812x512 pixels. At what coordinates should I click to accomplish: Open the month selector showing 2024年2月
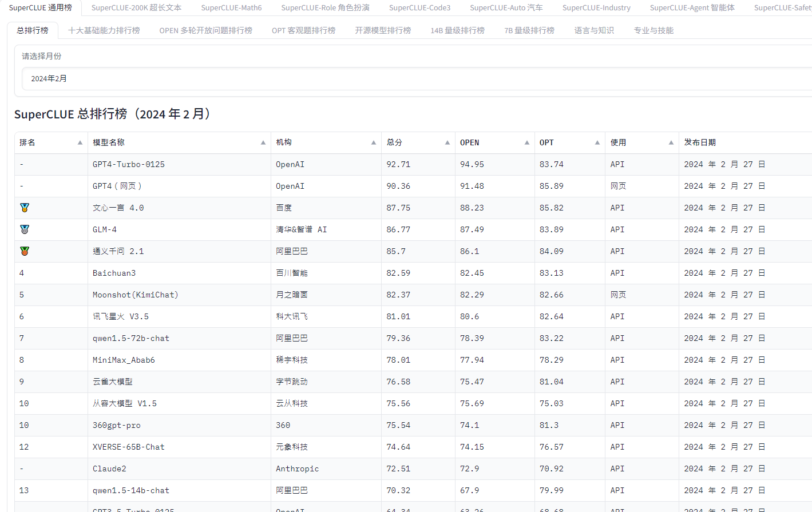click(417, 79)
